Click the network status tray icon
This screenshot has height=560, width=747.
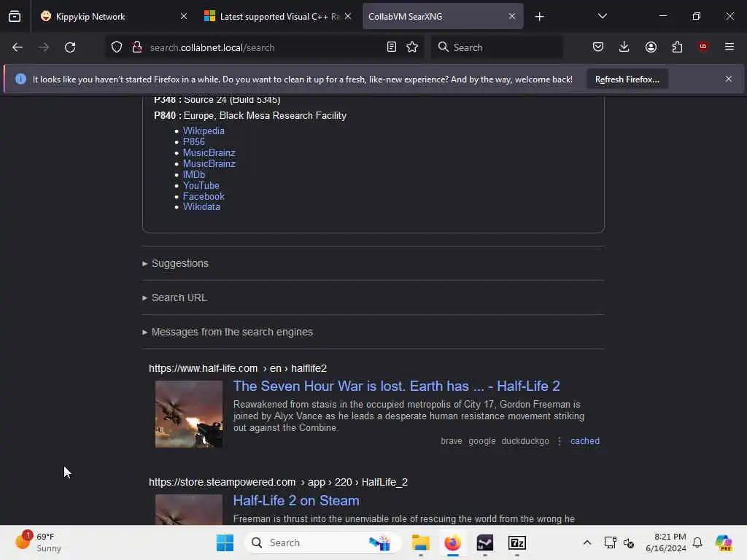click(610, 542)
